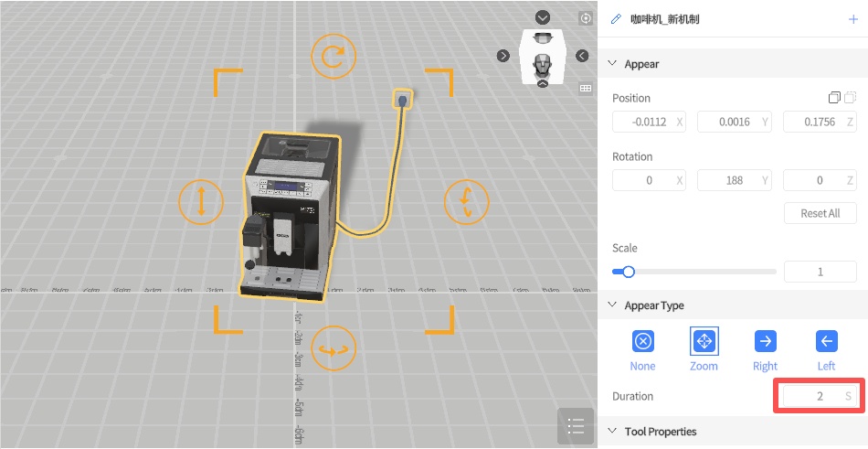Click the plus icon in properties header

853,18
